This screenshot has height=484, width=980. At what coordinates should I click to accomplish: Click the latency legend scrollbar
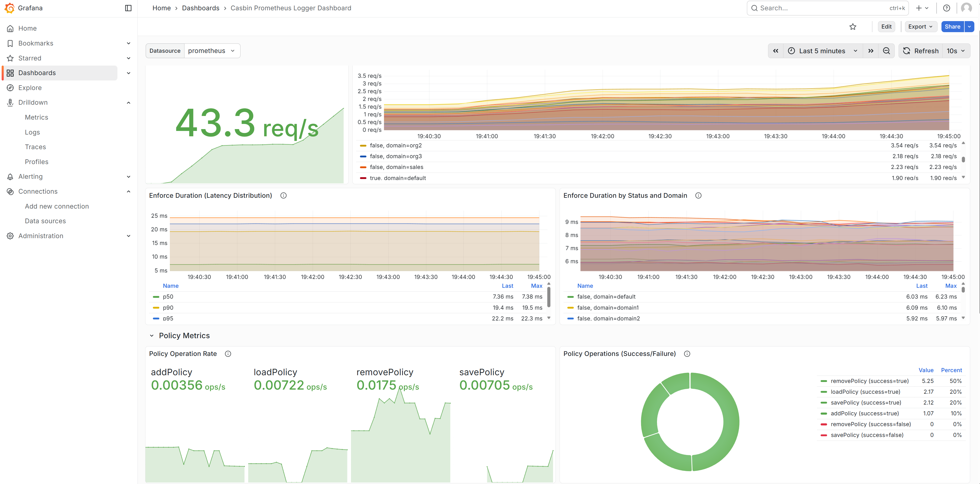[x=549, y=297]
